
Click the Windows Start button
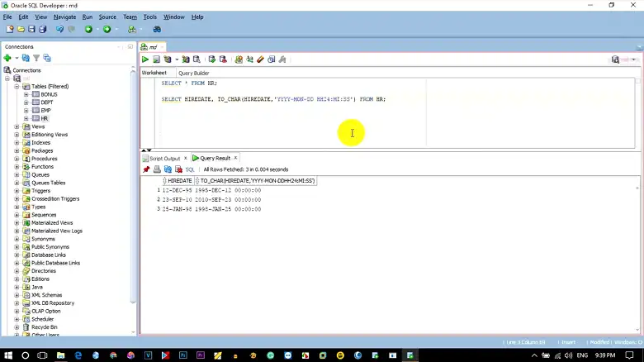8,355
